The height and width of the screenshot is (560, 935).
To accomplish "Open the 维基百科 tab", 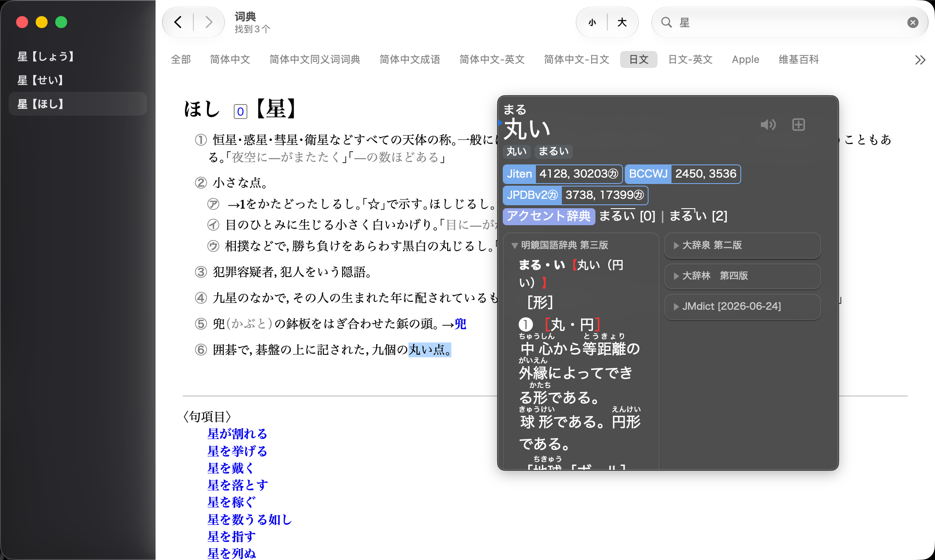I will (799, 59).
